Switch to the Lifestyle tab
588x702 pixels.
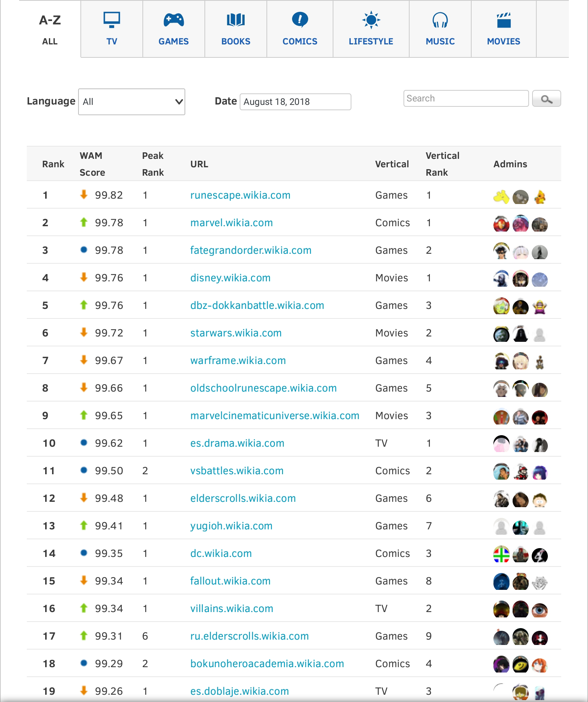coord(371,29)
